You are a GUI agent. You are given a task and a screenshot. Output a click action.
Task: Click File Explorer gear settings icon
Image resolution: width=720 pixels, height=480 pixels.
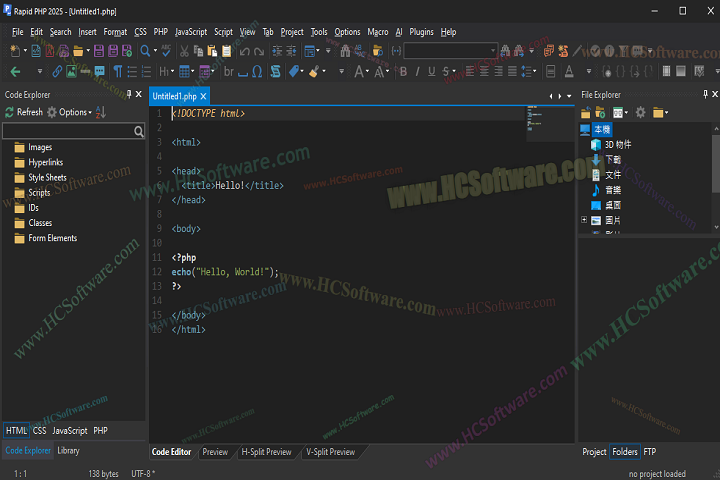pyautogui.click(x=641, y=112)
